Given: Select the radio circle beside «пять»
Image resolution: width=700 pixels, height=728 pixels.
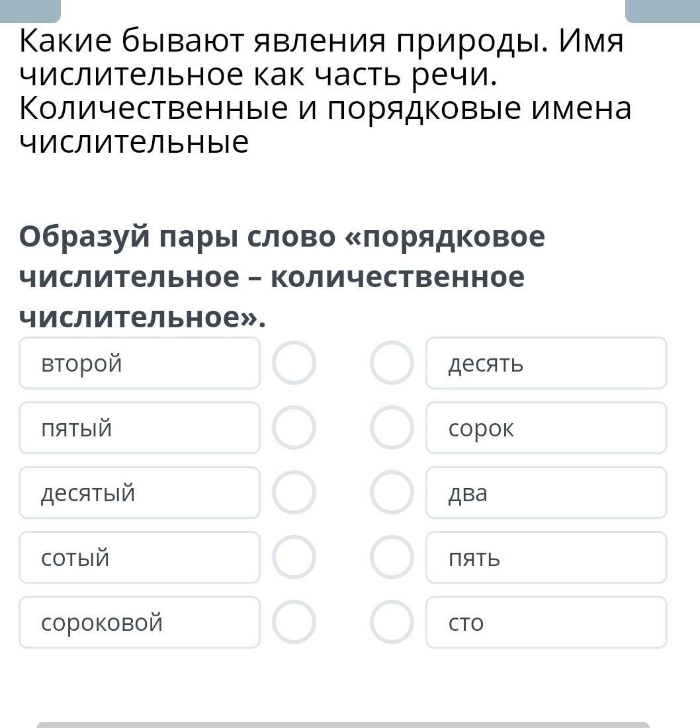Looking at the screenshot, I should [x=392, y=557].
